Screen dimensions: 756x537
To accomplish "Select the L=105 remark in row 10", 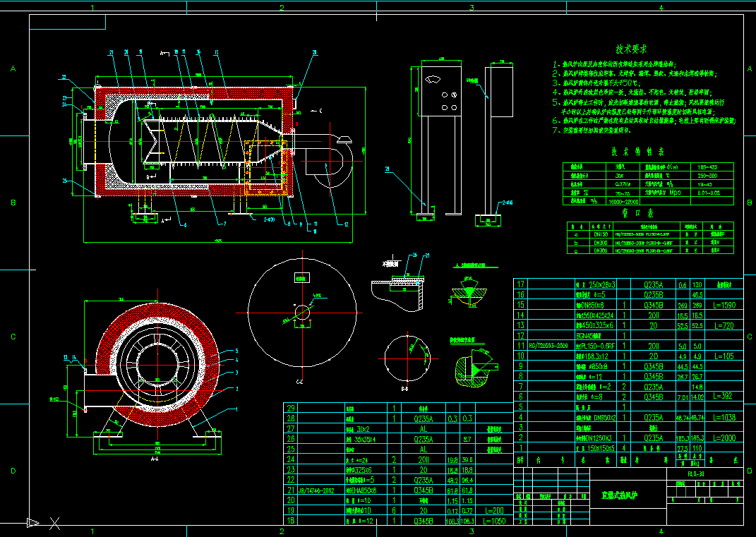I will tap(724, 356).
